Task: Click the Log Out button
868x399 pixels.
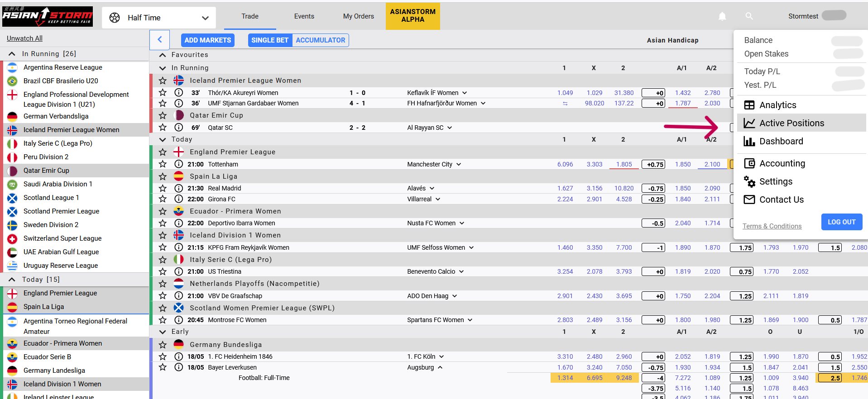Action: point(842,222)
